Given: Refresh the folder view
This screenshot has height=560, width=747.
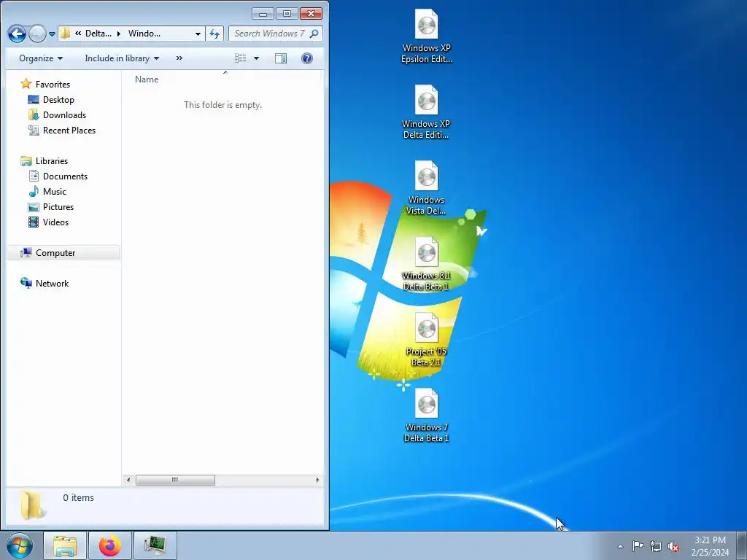Looking at the screenshot, I should tap(214, 34).
